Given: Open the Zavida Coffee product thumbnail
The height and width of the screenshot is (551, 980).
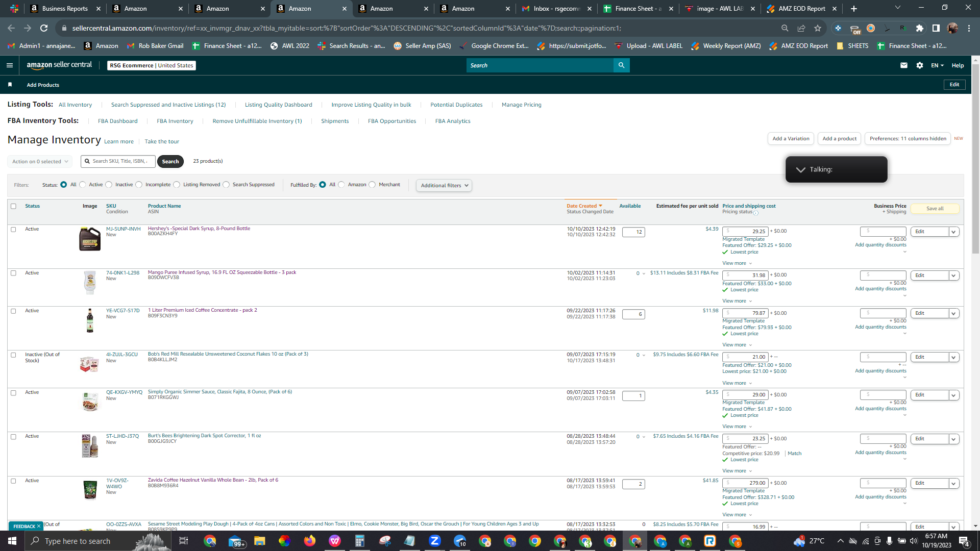Looking at the screenshot, I should tap(90, 490).
